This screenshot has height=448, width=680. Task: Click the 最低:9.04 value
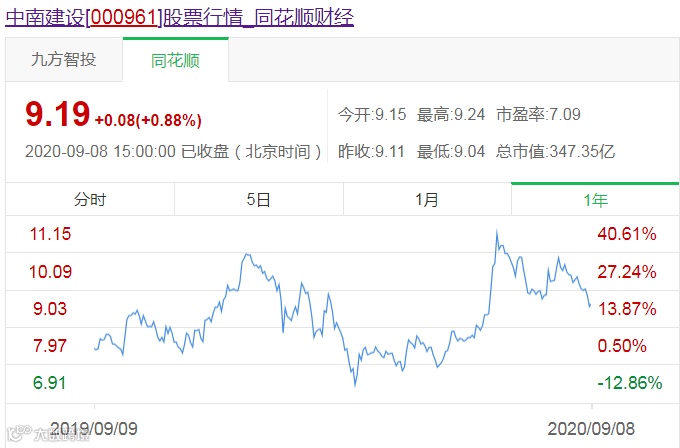[x=451, y=152]
